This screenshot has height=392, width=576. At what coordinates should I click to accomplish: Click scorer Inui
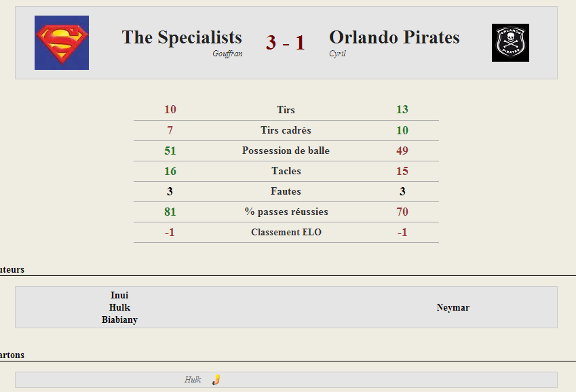coord(119,295)
